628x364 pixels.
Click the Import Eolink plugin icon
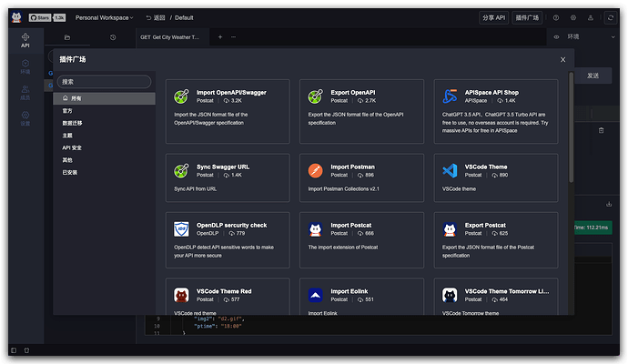(315, 294)
